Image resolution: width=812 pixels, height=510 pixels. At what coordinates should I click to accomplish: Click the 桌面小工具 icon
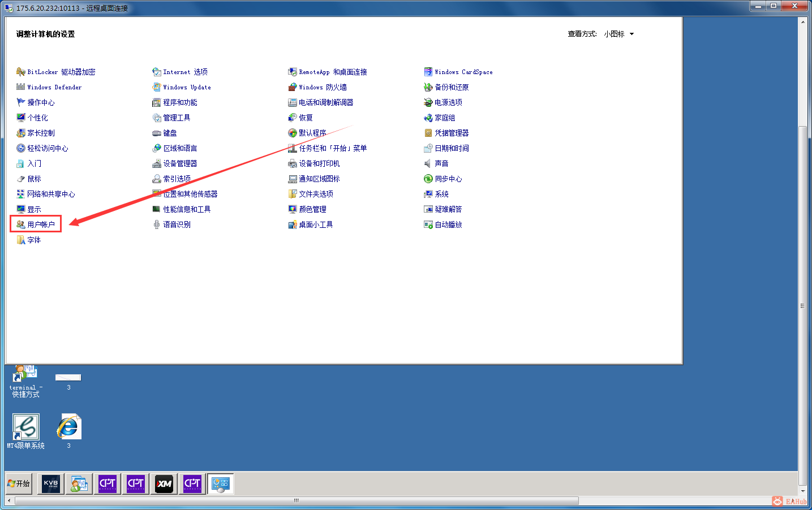[293, 224]
